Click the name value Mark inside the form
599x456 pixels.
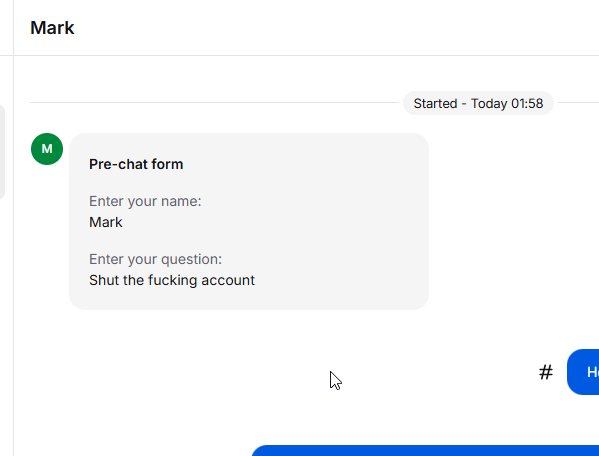coord(106,222)
